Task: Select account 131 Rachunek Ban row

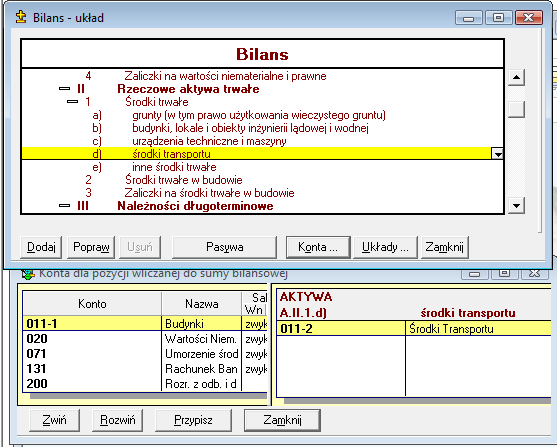Action: click(x=145, y=368)
